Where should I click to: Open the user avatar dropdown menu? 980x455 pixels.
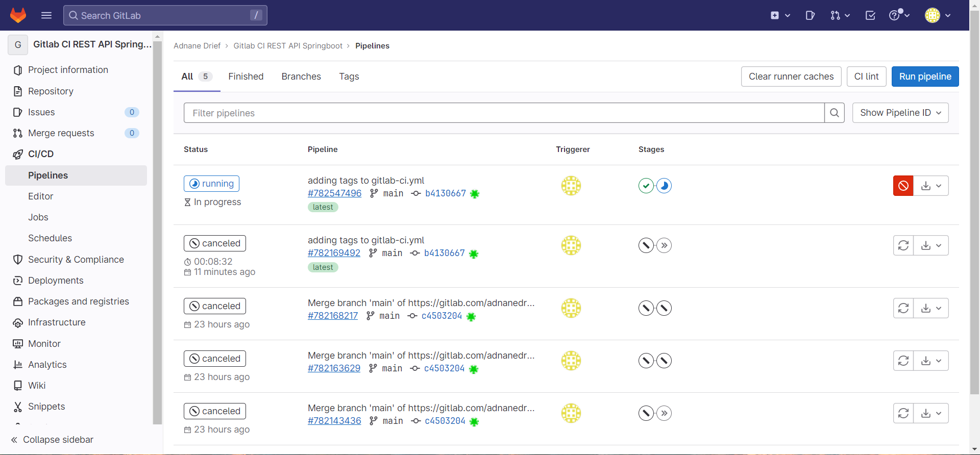tap(938, 15)
